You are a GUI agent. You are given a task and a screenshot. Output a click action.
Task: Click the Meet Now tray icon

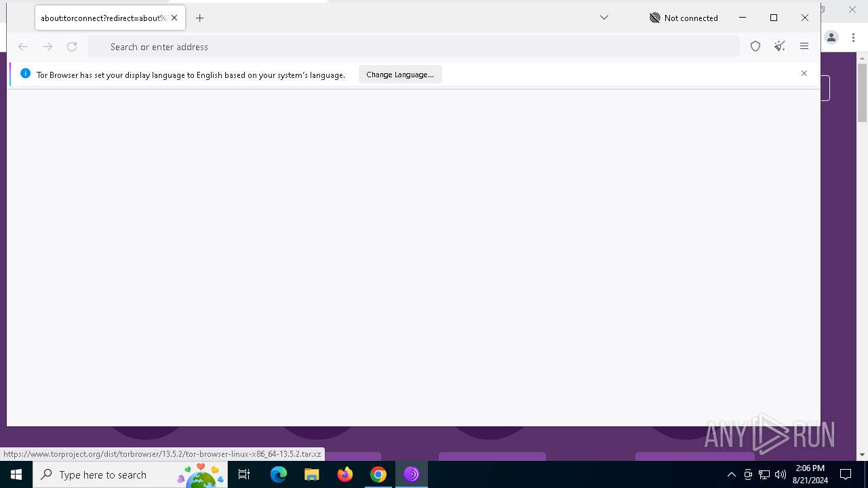pyautogui.click(x=748, y=474)
